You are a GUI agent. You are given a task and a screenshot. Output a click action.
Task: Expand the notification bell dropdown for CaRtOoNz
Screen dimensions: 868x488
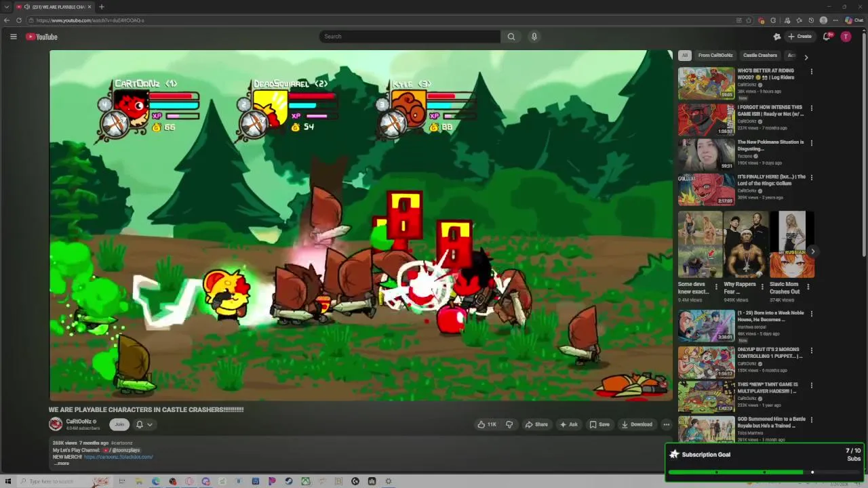[x=144, y=424]
